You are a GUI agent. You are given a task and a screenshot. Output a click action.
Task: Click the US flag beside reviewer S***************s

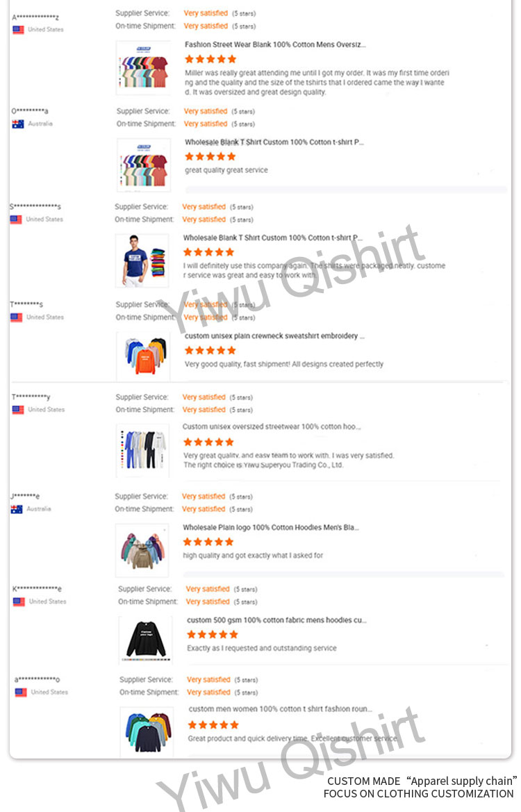click(x=16, y=219)
